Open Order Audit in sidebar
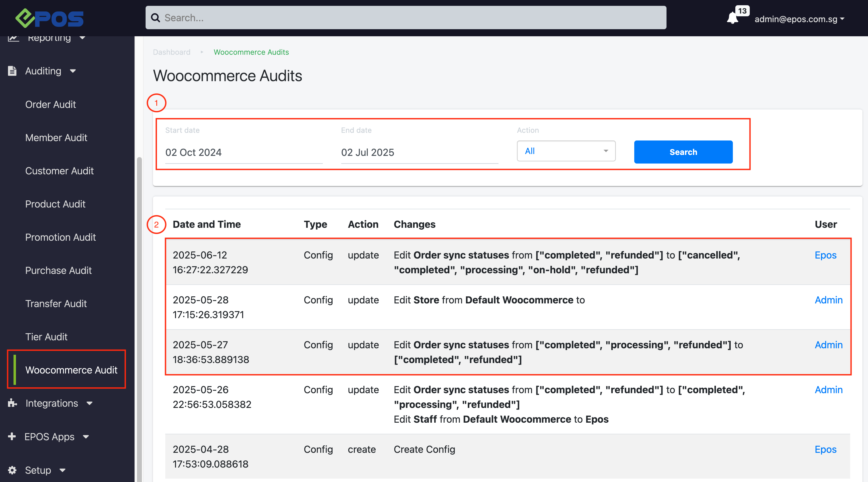The width and height of the screenshot is (868, 482). click(x=51, y=104)
